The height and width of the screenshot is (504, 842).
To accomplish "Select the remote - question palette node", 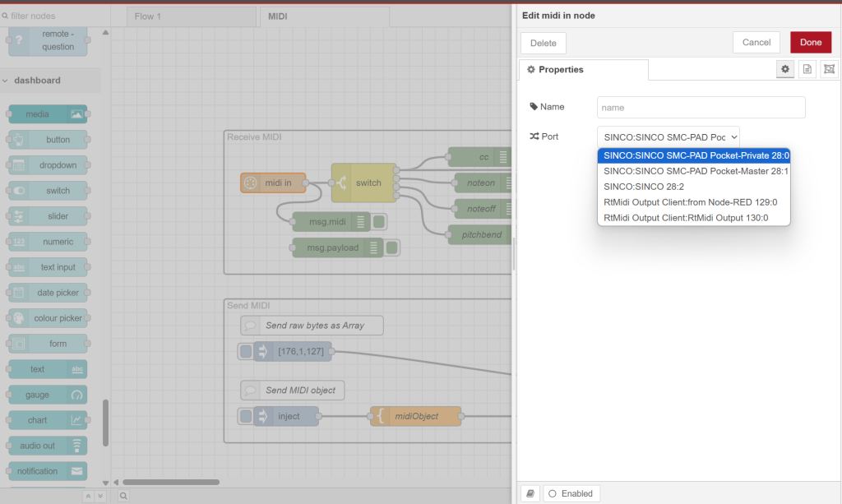I will click(48, 41).
